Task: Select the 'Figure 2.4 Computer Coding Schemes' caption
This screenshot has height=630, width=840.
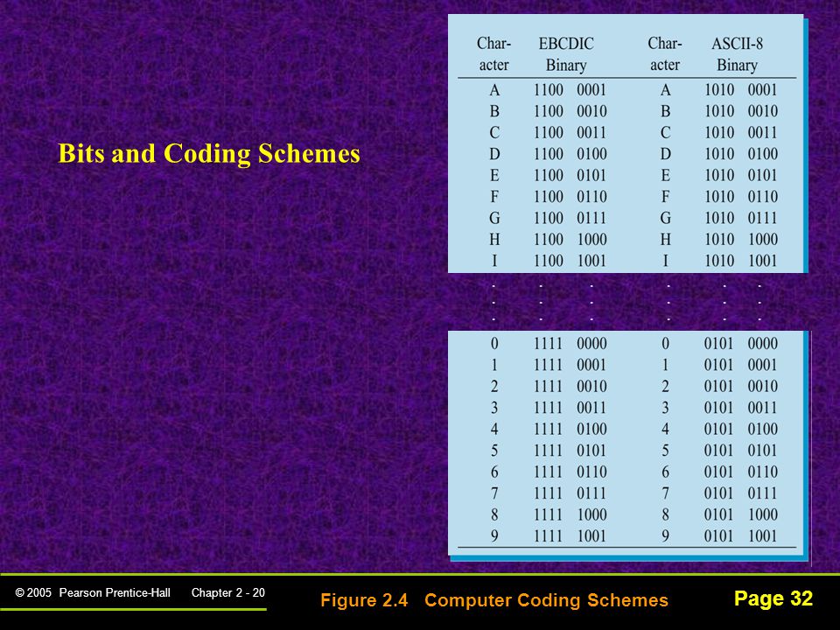Action: pos(494,600)
